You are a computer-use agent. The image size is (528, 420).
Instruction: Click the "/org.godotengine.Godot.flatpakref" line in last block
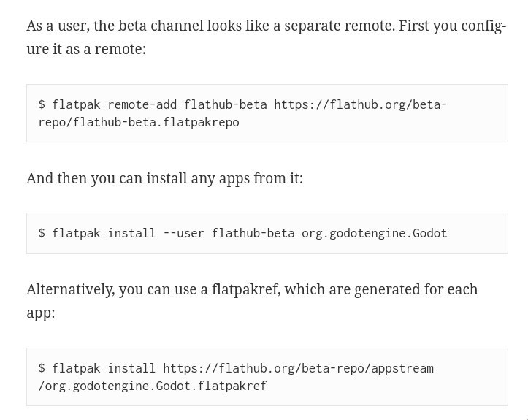(153, 386)
